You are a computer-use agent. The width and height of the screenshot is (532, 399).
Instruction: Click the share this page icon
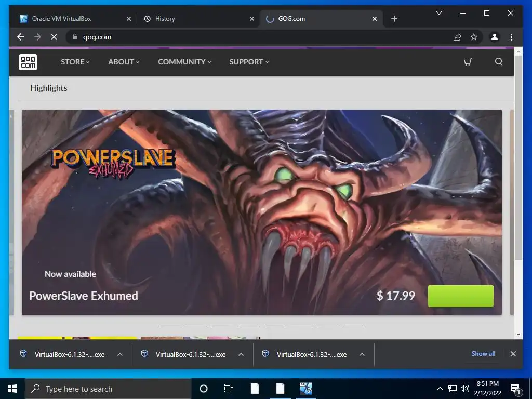coord(457,37)
